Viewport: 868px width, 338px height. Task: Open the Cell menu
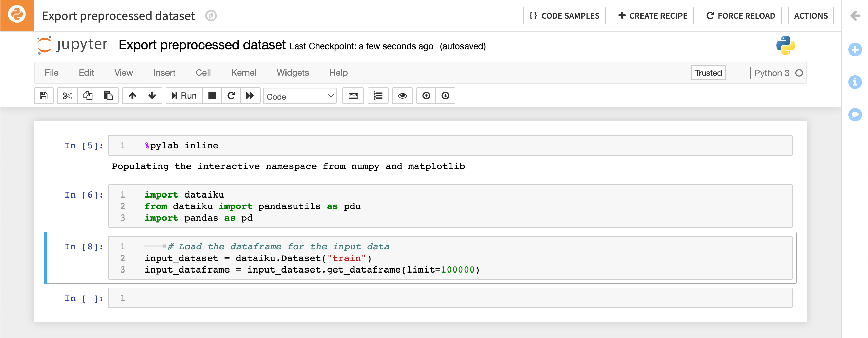point(203,73)
